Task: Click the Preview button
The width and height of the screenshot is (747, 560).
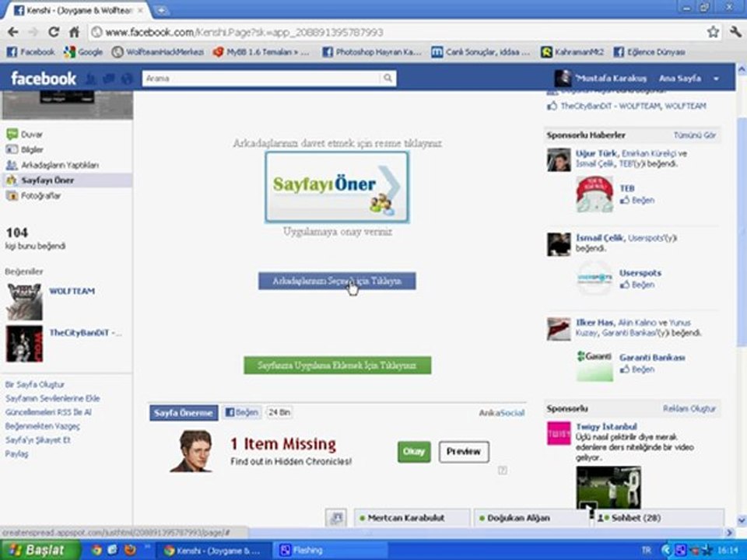Action: point(464,451)
